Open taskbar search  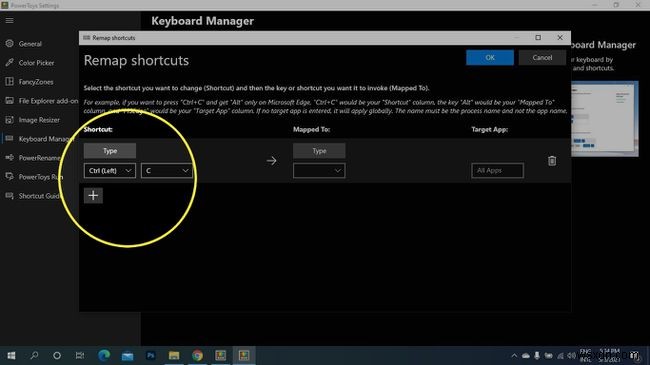[34, 355]
